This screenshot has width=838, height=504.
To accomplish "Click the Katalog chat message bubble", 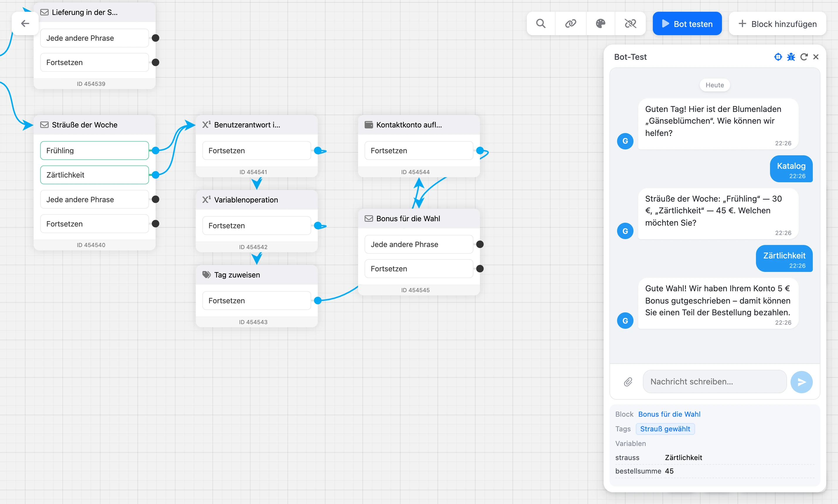I will pos(791,169).
